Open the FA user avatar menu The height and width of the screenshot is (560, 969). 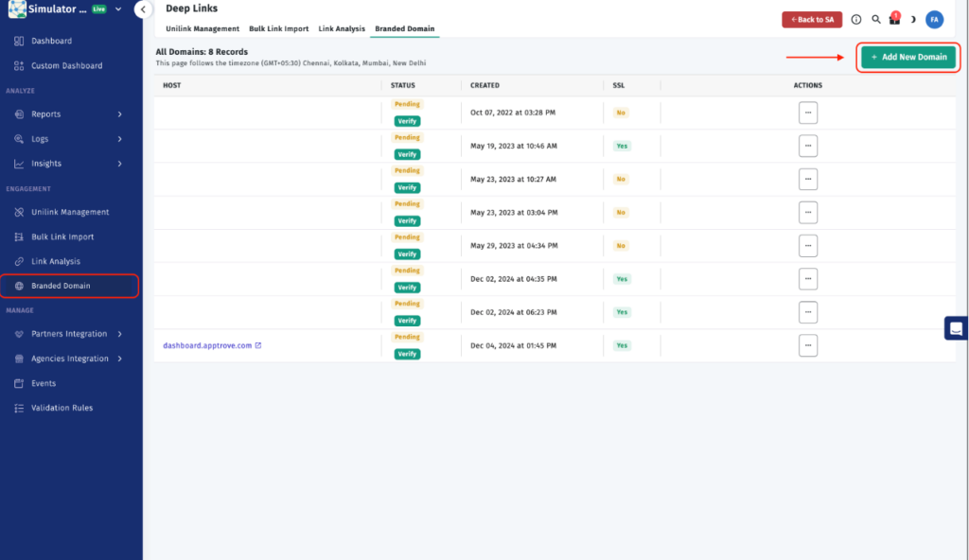(934, 20)
